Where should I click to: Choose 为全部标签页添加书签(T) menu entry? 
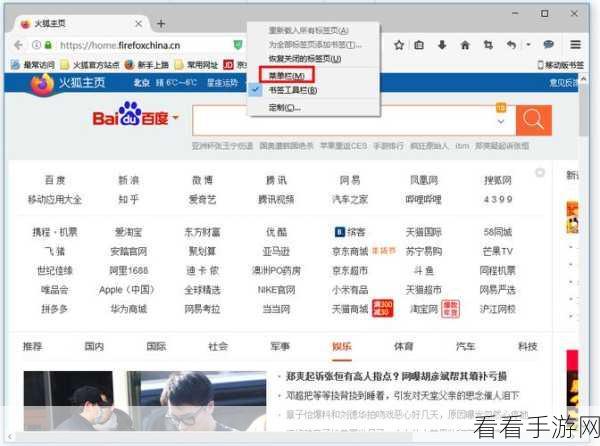pos(315,44)
